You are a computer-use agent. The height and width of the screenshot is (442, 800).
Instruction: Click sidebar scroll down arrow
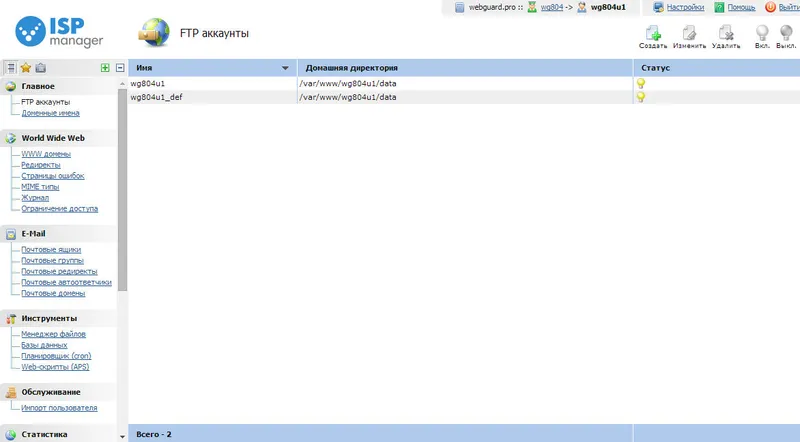point(122,436)
